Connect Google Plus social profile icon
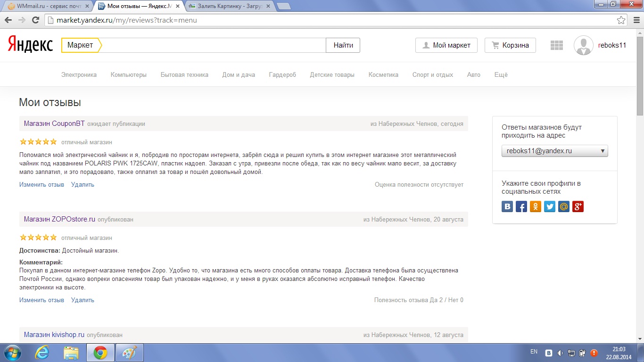 [x=578, y=206]
